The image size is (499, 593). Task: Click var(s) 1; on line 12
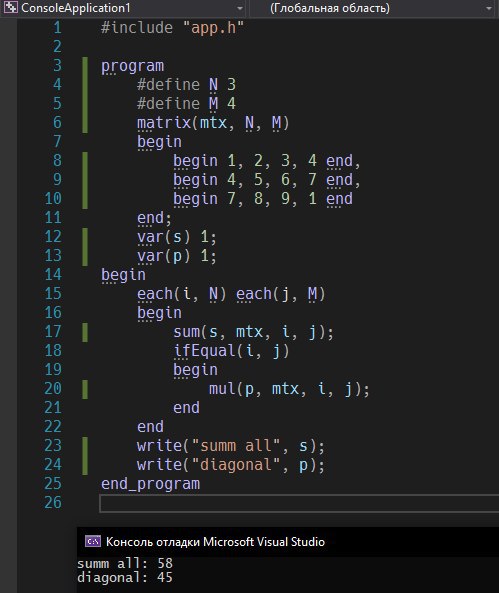[x=177, y=237]
